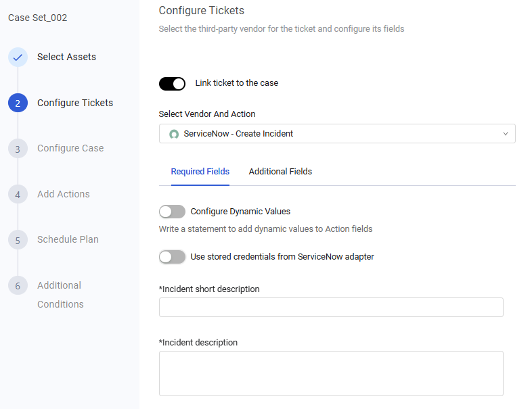
Task: Open the Select Vendor And Action dropdown
Action: (336, 134)
